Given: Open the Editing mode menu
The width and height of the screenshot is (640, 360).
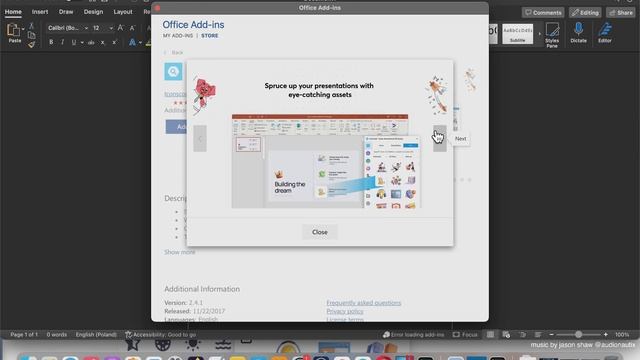Looking at the screenshot, I should pyautogui.click(x=585, y=13).
